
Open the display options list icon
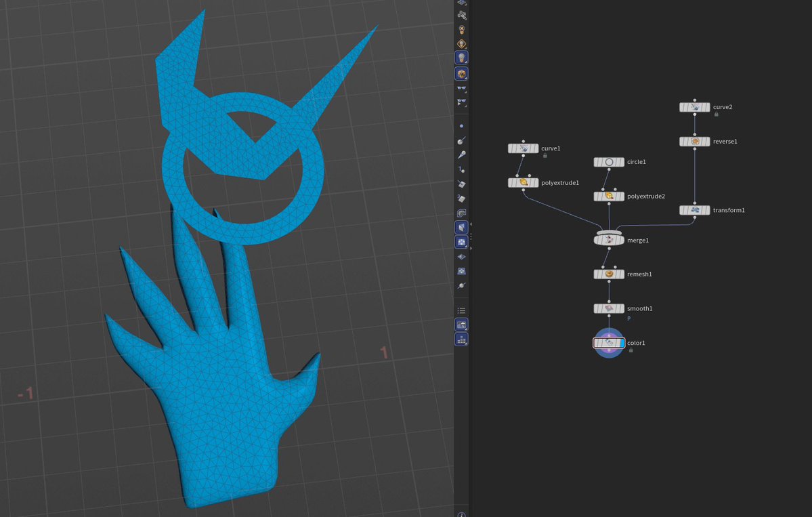click(461, 310)
